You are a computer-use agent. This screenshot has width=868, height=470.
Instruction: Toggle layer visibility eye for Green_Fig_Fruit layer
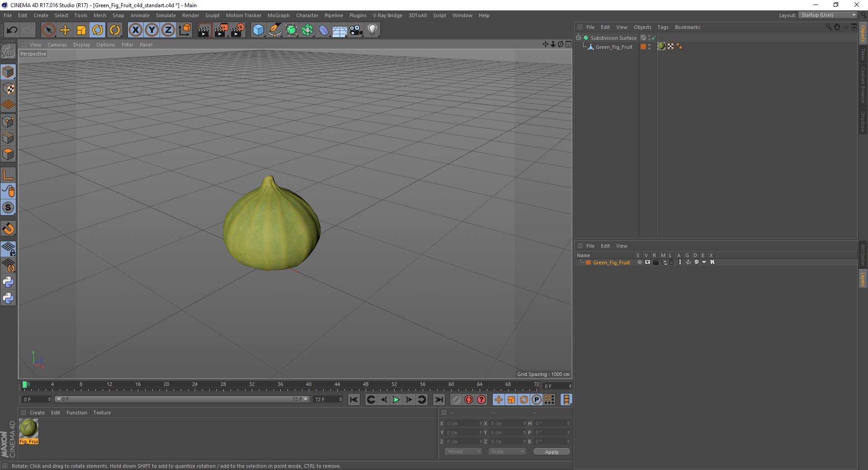click(x=647, y=262)
